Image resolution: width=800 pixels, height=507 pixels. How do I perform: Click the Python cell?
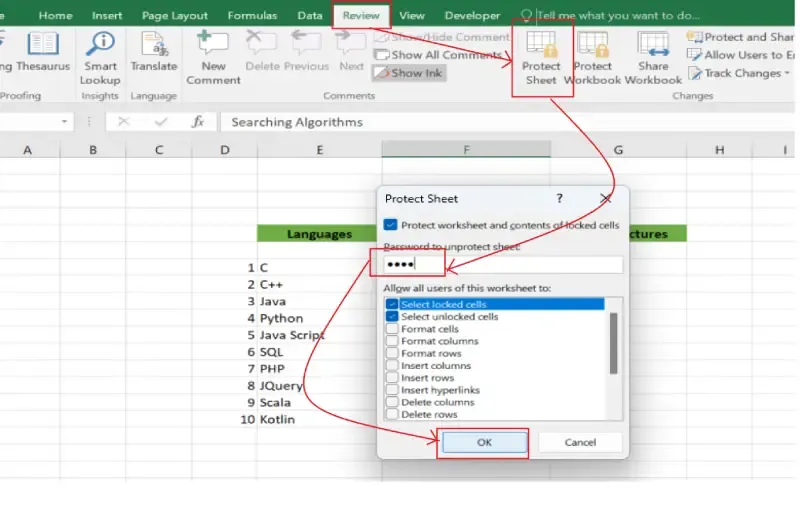pos(319,318)
